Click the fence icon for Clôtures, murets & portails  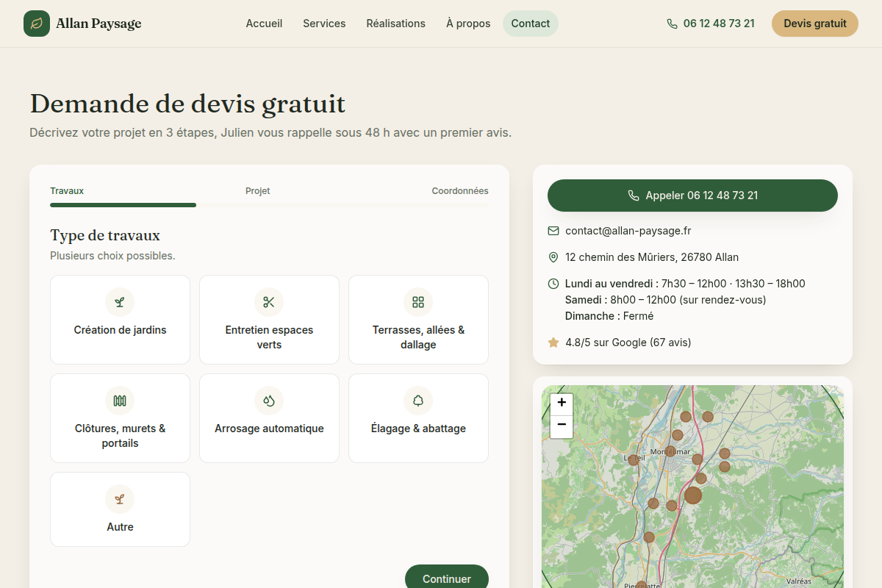pyautogui.click(x=120, y=401)
